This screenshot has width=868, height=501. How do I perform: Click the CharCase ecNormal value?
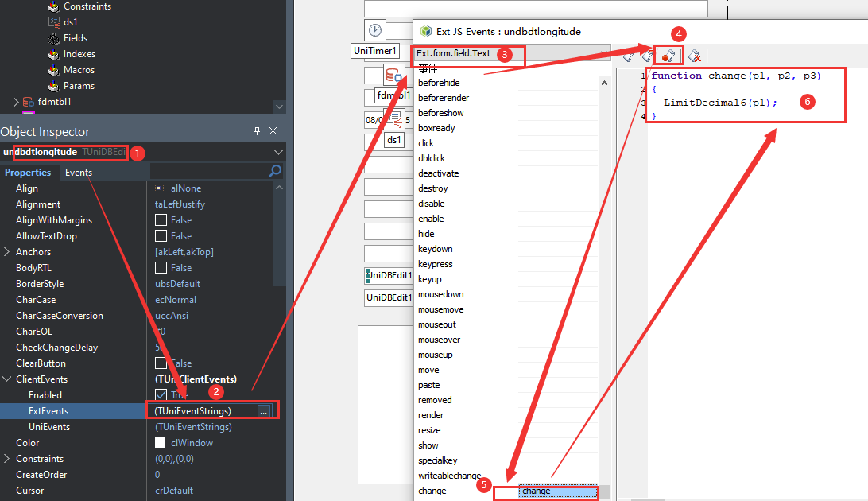pos(176,300)
